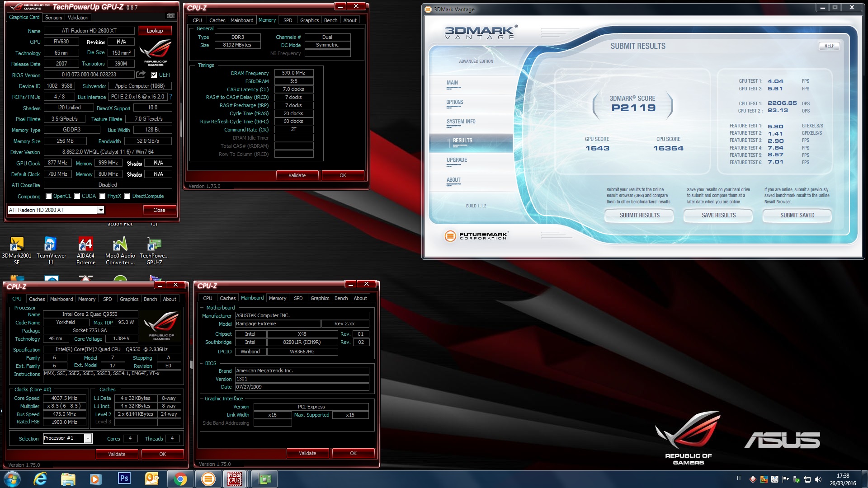Switch to ROG CPU-Z taskbar icon
The height and width of the screenshot is (488, 868).
[x=235, y=479]
